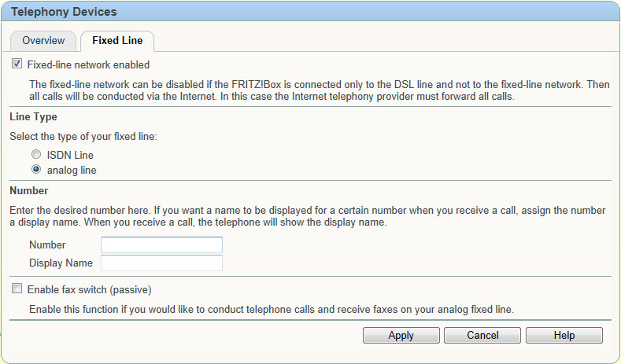
Task: Click the 'Number' field label beside the input
Action: 47,245
